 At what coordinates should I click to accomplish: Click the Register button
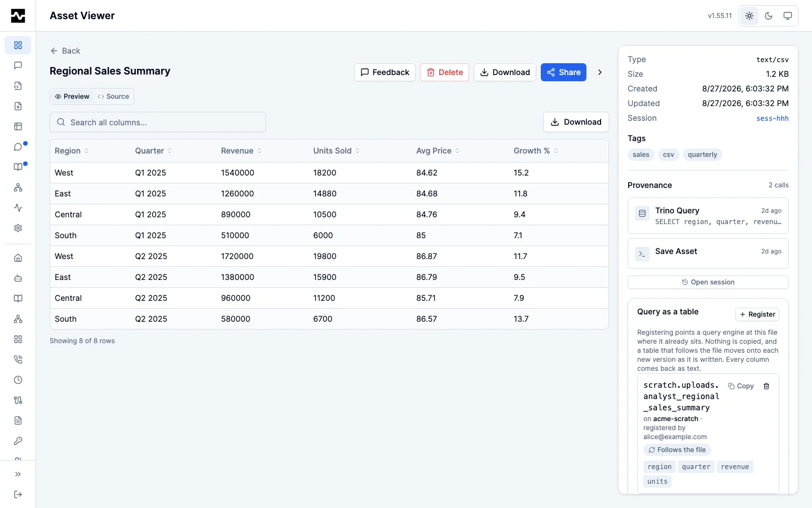pyautogui.click(x=757, y=314)
